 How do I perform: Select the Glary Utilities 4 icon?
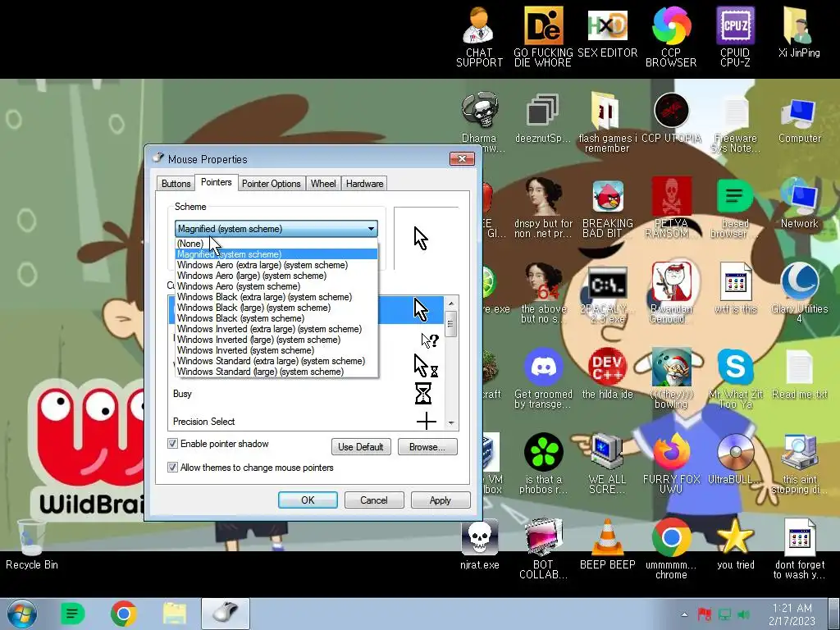pyautogui.click(x=799, y=293)
